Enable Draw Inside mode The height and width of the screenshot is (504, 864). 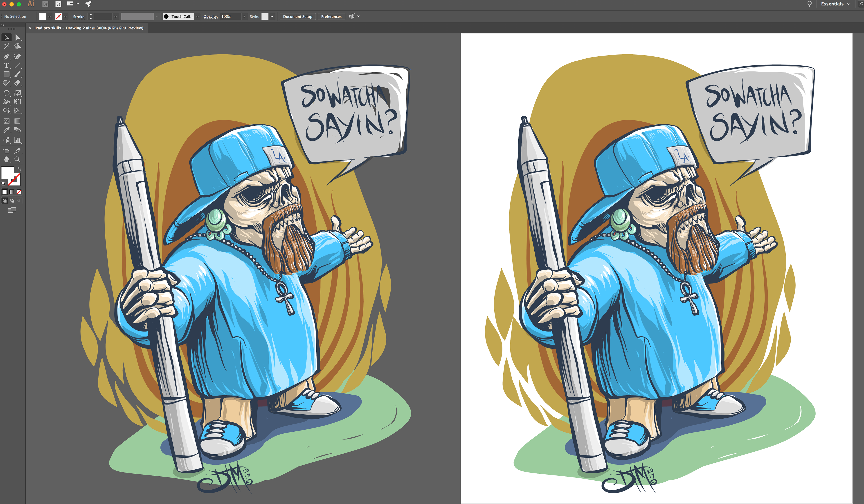(19, 201)
